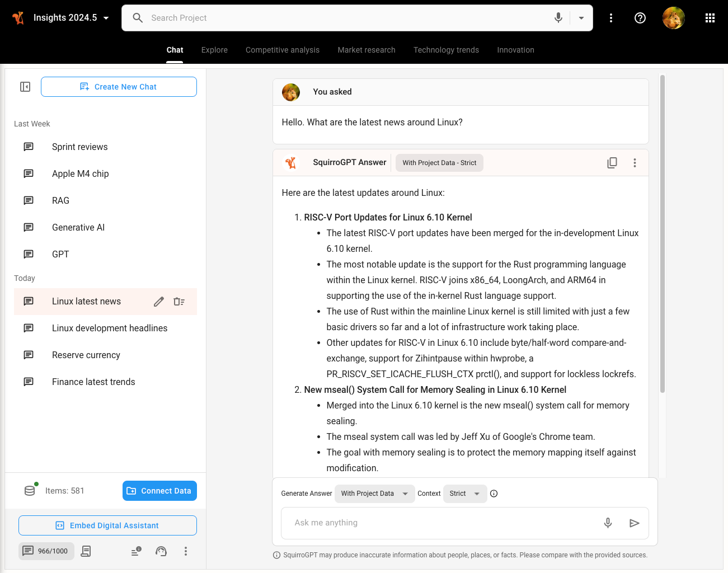Open sidebar footer more options menu
Screen dimensions: 728x573
(186, 551)
